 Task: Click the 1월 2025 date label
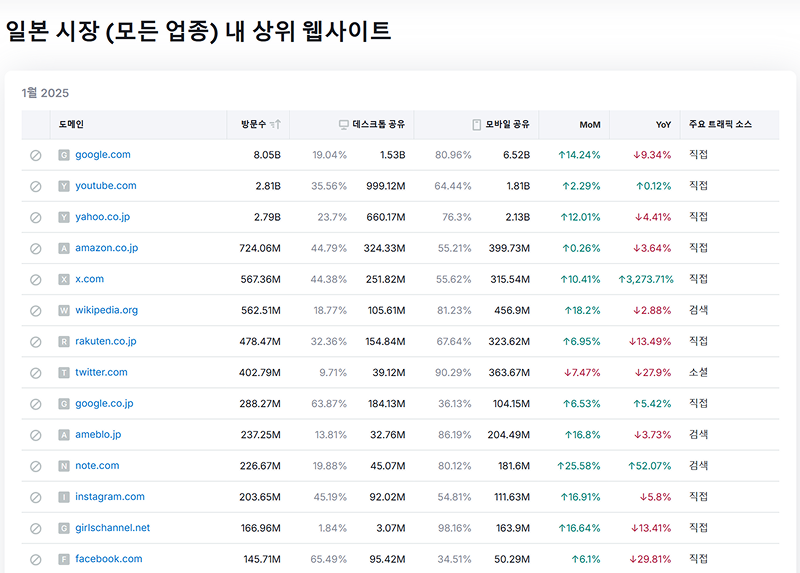pos(45,93)
